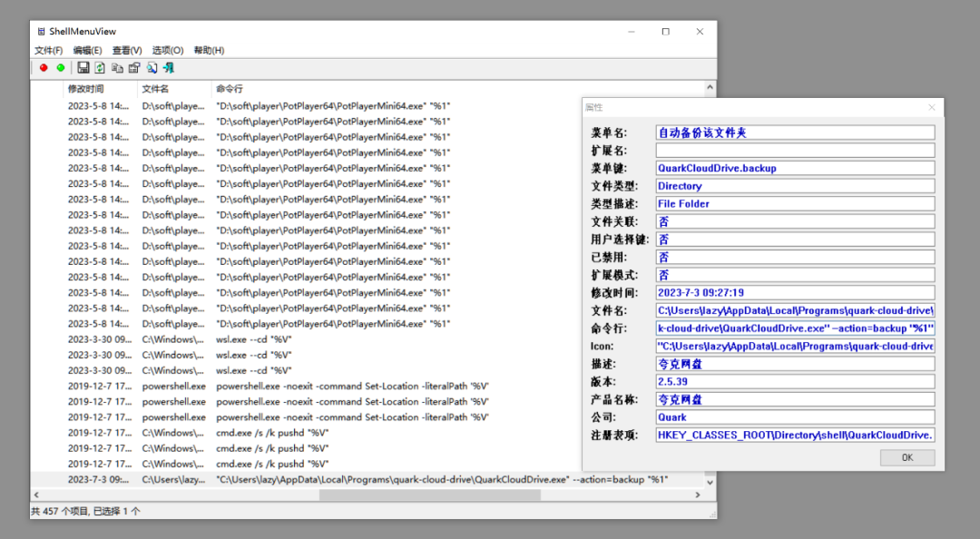Click the copy selected items icon

click(117, 68)
